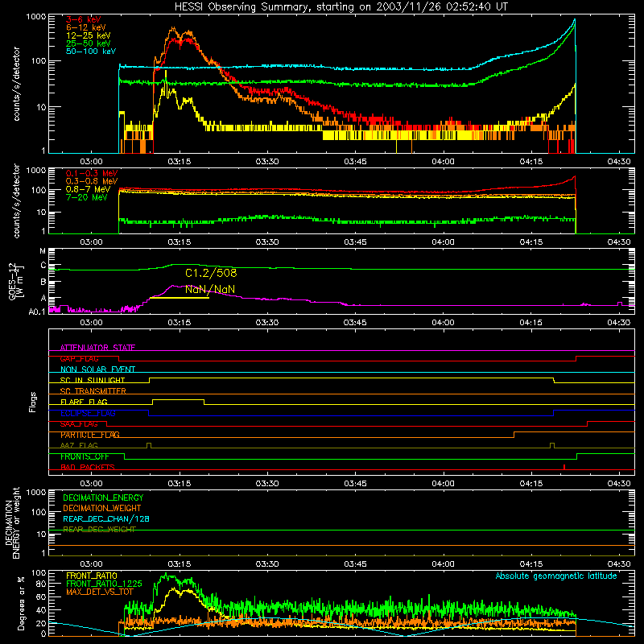Select the SC_TRANSMITTER flag label
Screen dimensions: 644x644
93,391
